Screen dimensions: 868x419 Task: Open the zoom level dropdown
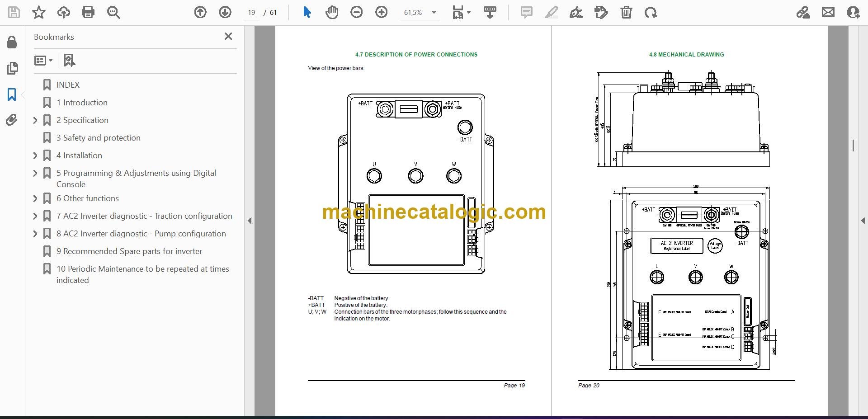coord(434,13)
